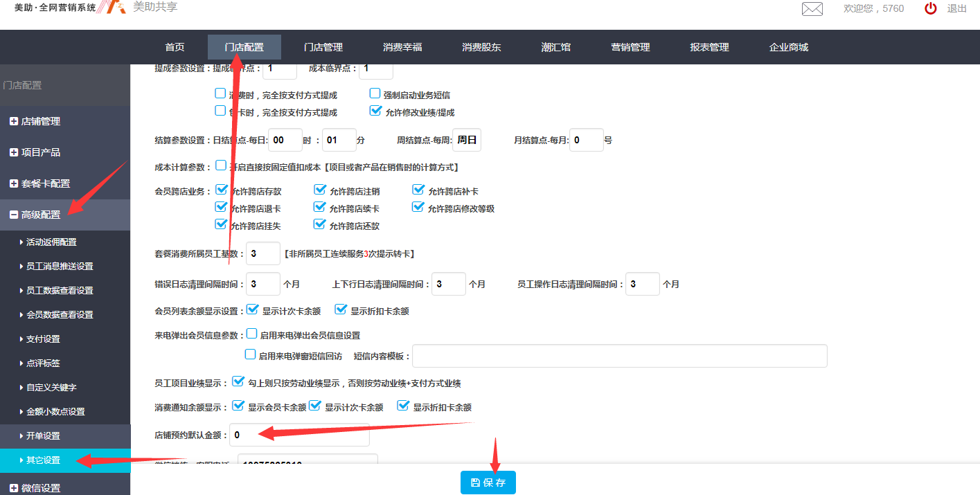Open the 周结算点 weekday dropdown
The image size is (980, 495).
pyautogui.click(x=467, y=140)
